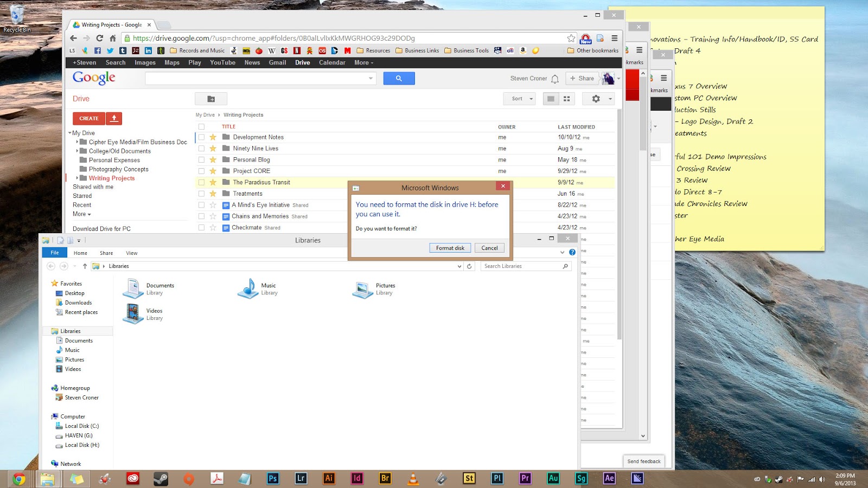Image resolution: width=868 pixels, height=488 pixels.
Task: Open the Sort dropdown
Action: [522, 99]
